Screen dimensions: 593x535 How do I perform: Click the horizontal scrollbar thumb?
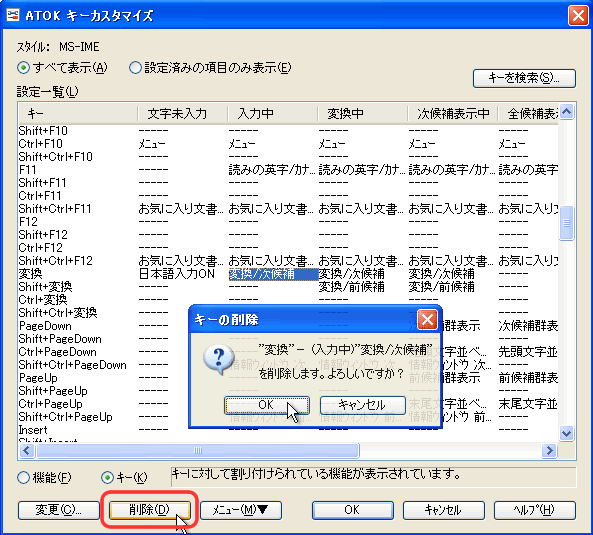click(197, 450)
